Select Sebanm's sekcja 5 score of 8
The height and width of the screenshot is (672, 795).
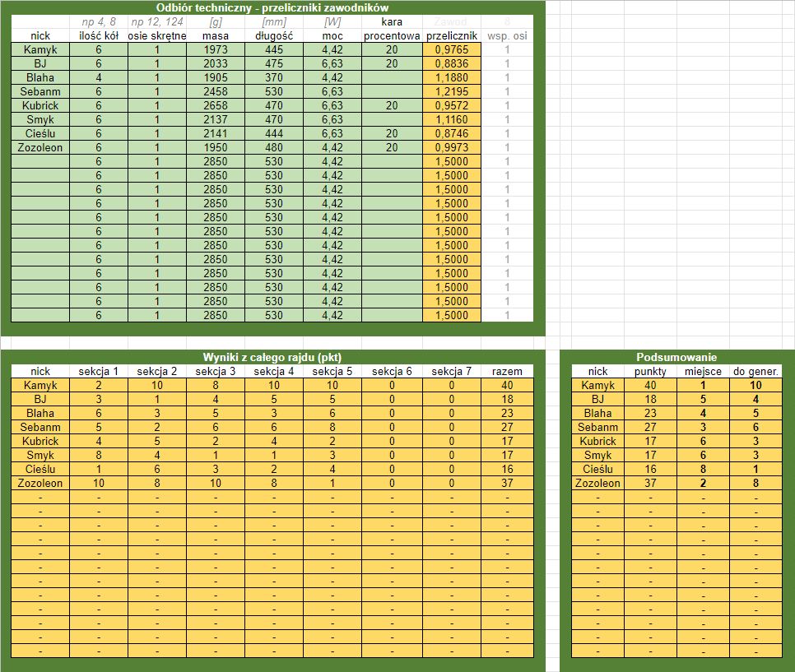tap(332, 427)
